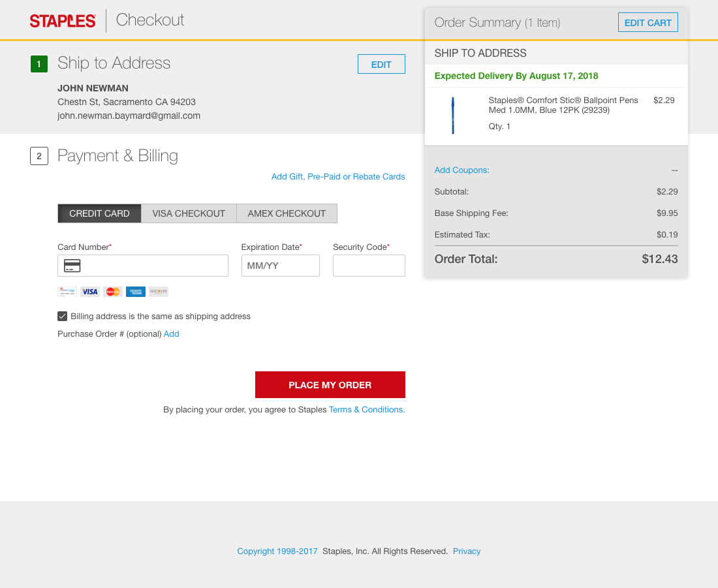
Task: Click the PLACE MY ORDER button
Action: coord(330,384)
